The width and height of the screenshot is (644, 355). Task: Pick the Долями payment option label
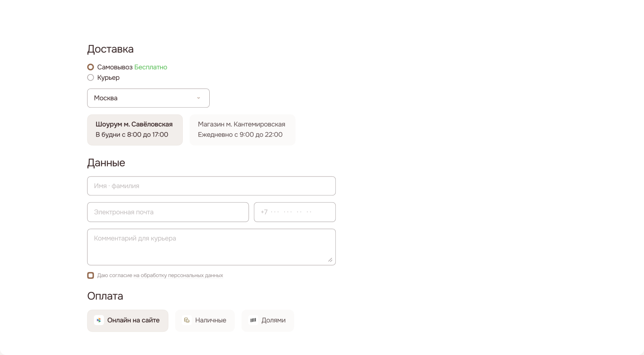tap(273, 320)
